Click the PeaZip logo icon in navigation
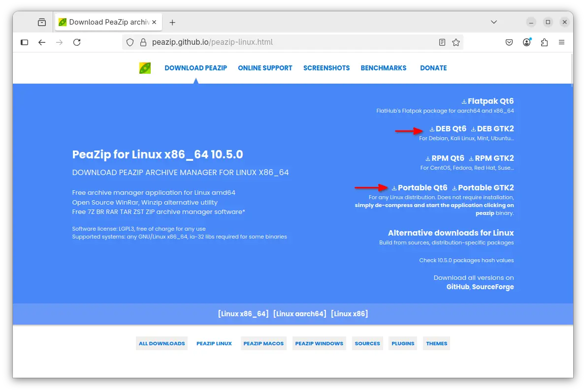The width and height of the screenshot is (586, 392). pyautogui.click(x=145, y=68)
